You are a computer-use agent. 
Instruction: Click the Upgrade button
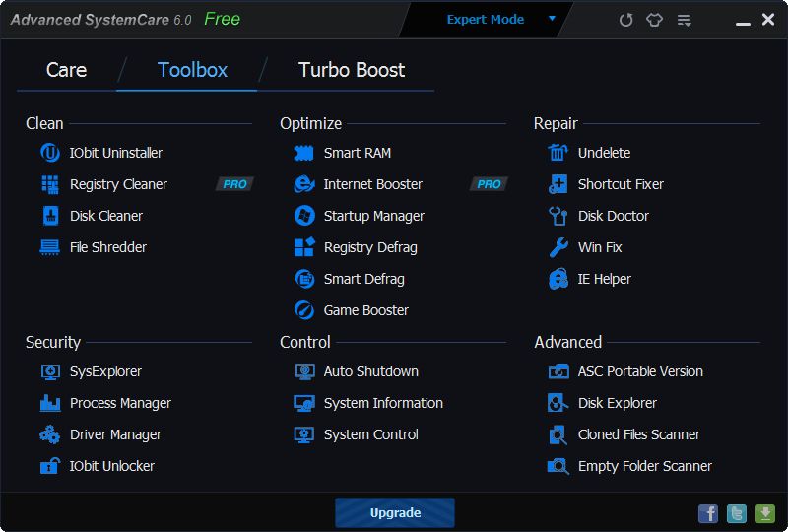click(x=395, y=513)
